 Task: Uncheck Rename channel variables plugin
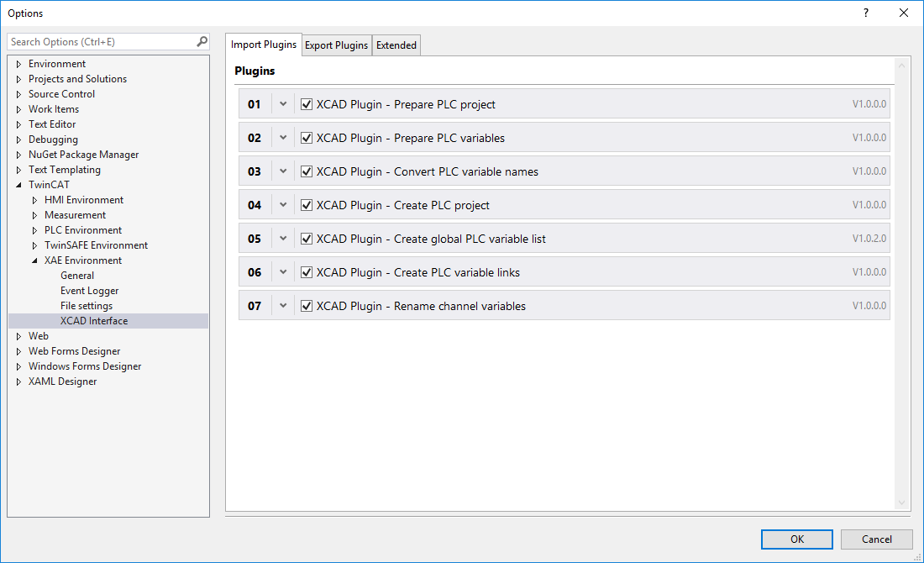[307, 306]
